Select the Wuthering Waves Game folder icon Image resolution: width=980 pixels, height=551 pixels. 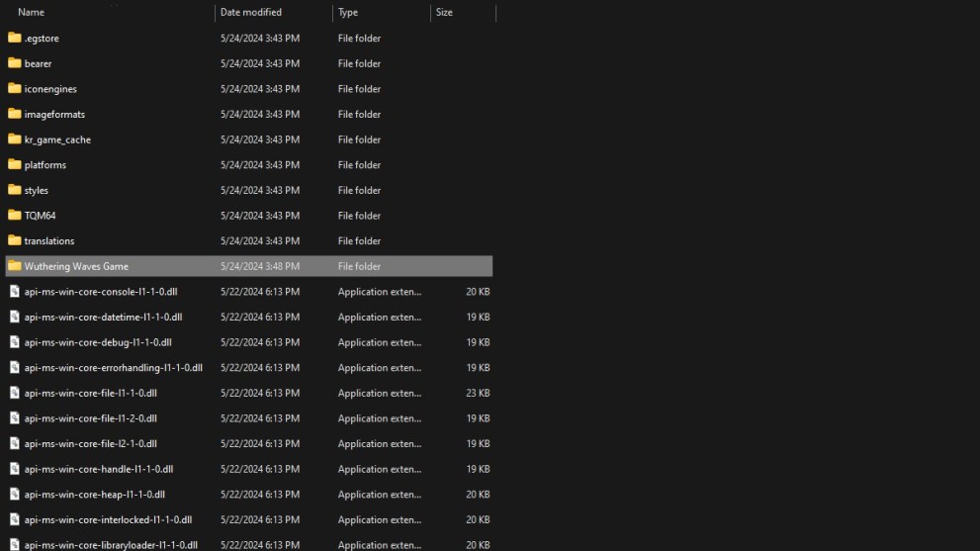(14, 266)
